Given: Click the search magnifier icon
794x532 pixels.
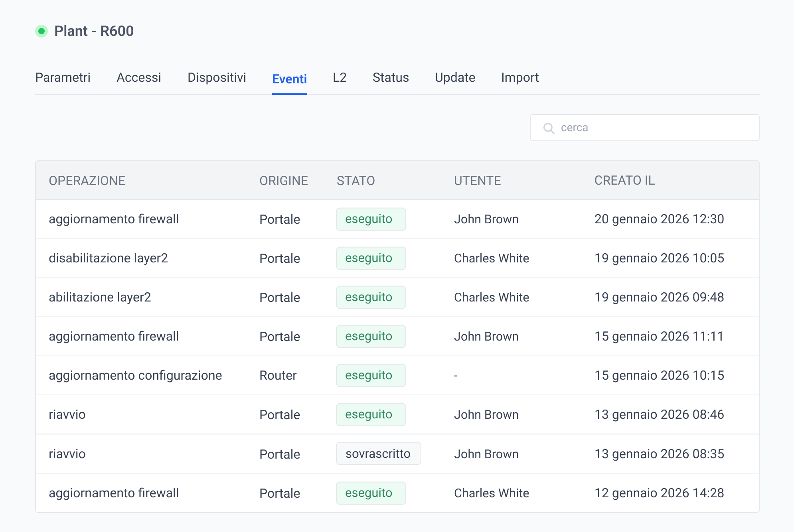Looking at the screenshot, I should tap(549, 128).
